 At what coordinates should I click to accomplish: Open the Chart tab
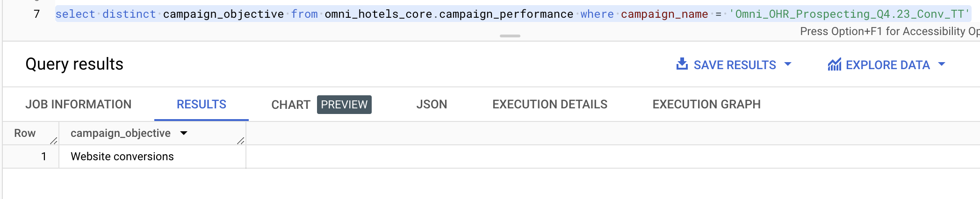pyautogui.click(x=290, y=105)
